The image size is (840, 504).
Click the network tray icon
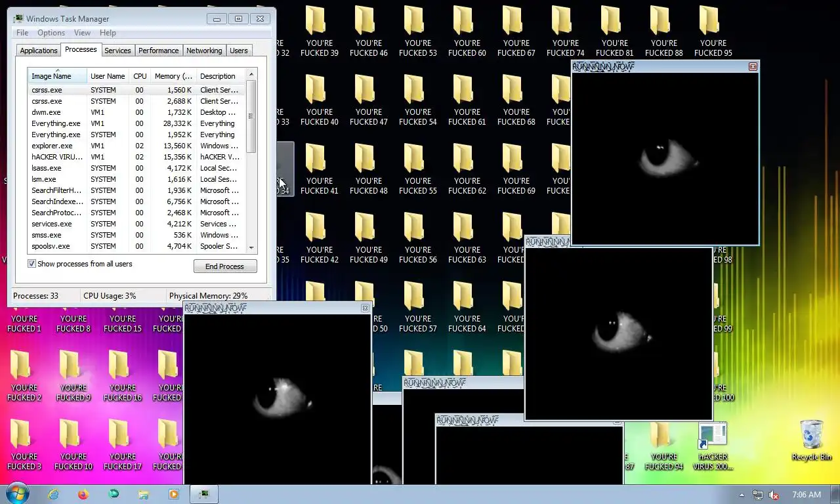click(758, 495)
